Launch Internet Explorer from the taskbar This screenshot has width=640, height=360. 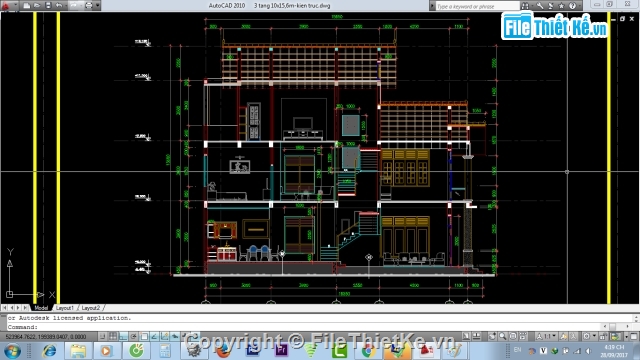[x=49, y=351]
